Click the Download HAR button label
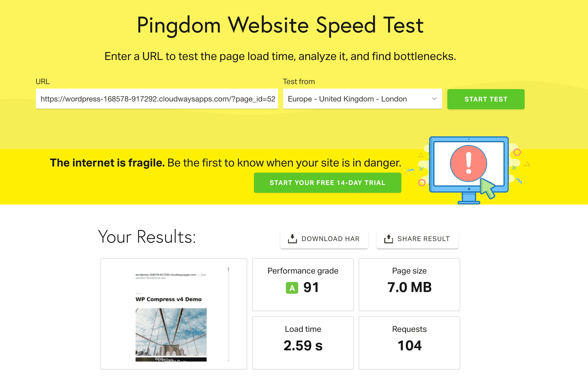This screenshot has width=588, height=389. (x=330, y=239)
